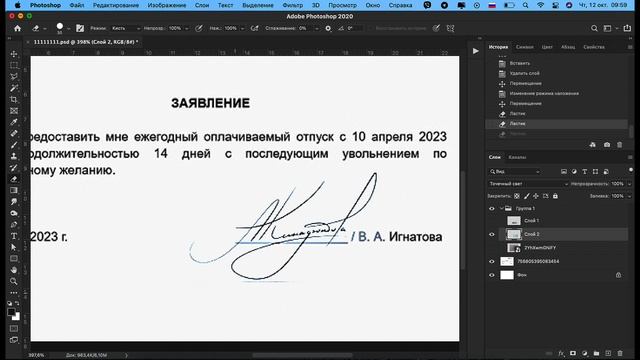Switch to the Символ tab

(x=524, y=47)
